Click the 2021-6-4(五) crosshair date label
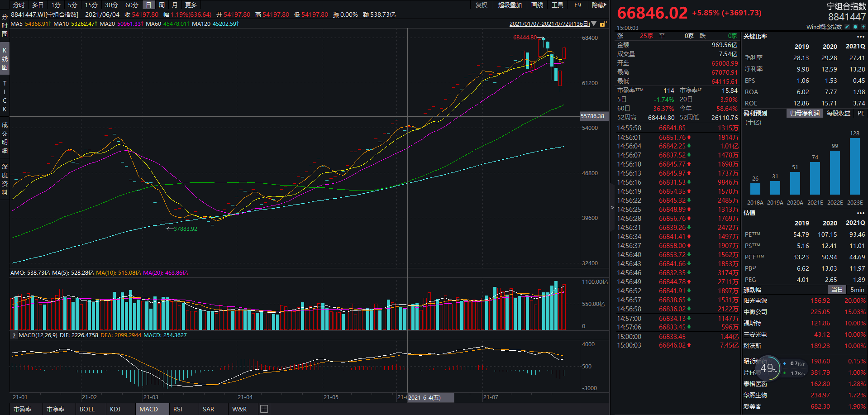This screenshot has height=415, width=868. click(x=430, y=397)
